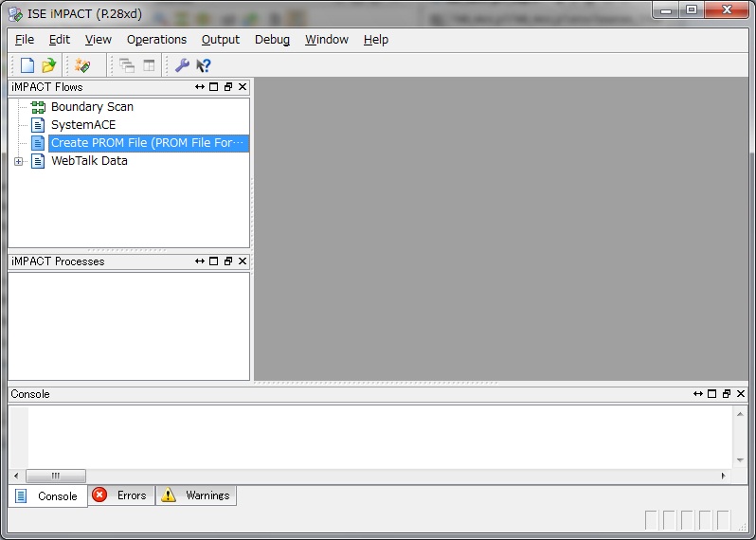Click the console scroll up arrow
Viewport: 756px width, 540px height.
pyautogui.click(x=740, y=414)
